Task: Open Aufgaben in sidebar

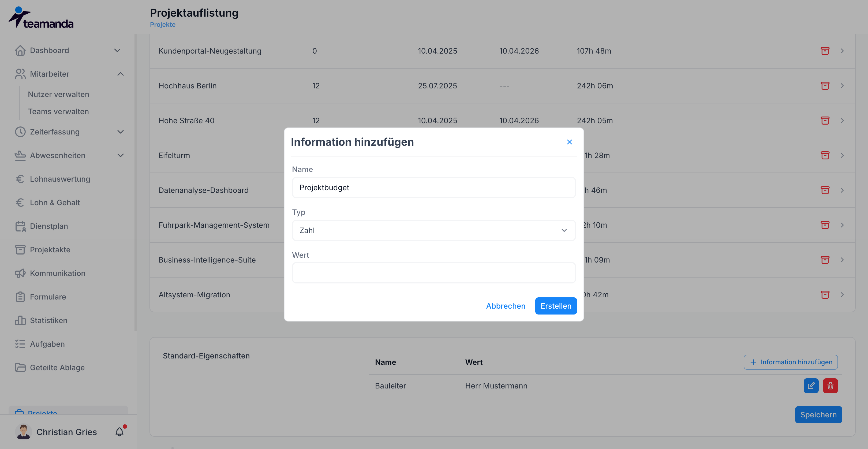Action: click(47, 344)
